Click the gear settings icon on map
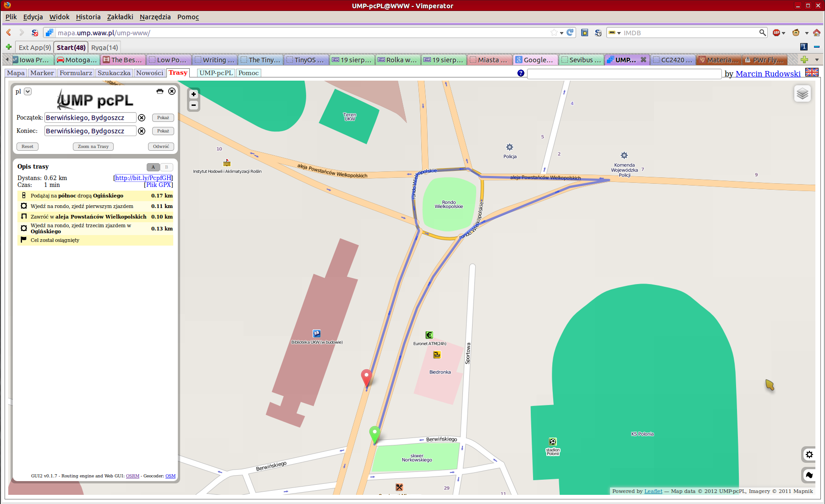This screenshot has width=825, height=504. [809, 455]
